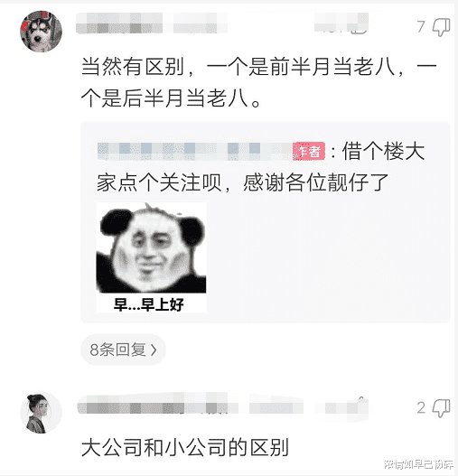Image resolution: width=458 pixels, height=476 pixels.
Task: Click the blurred timestamp next to count 7
Action: pos(341,23)
